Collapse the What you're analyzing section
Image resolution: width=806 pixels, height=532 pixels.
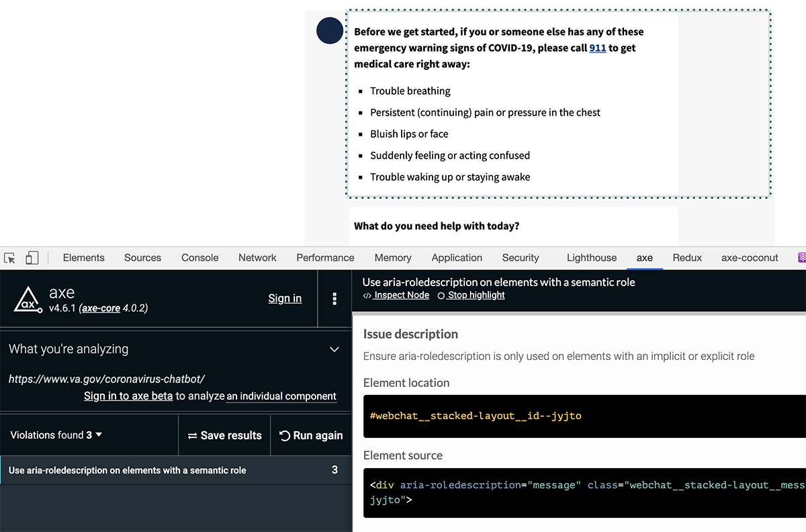tap(334, 349)
